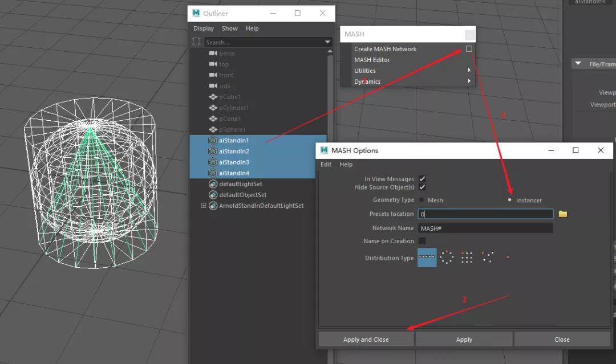Expand the ArnoldStandInDefaultLightSet tree node
Screen dimensions: 616x364
click(204, 205)
